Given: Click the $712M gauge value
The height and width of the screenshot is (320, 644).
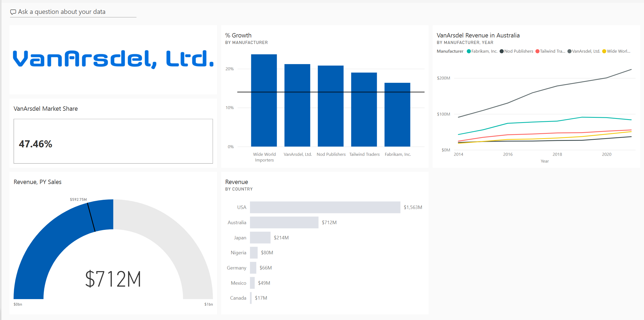Looking at the screenshot, I should tap(113, 279).
